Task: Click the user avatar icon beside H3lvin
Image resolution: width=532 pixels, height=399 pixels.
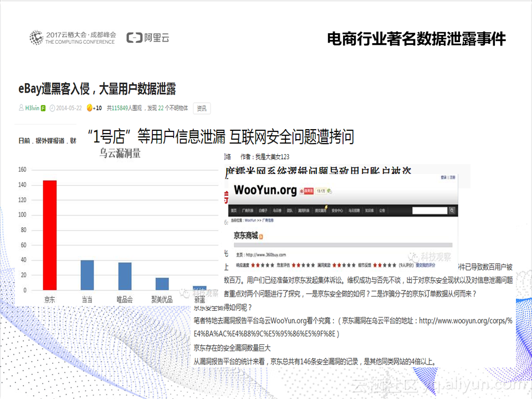Action: (21, 108)
